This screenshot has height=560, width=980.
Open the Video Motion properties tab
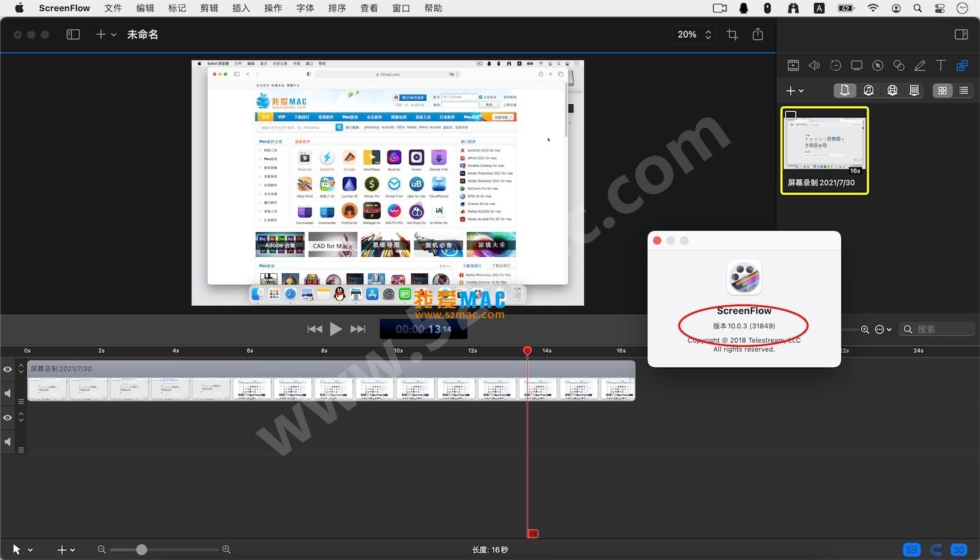[x=836, y=65]
